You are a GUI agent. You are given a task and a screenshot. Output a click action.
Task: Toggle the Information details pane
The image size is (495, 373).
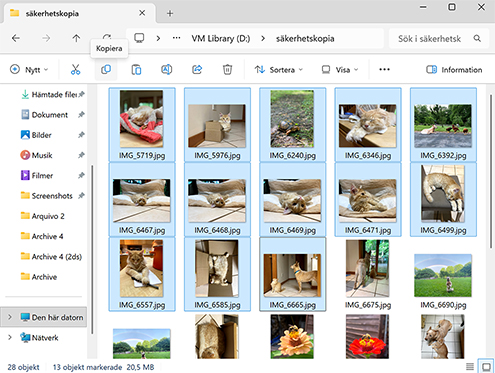click(x=454, y=70)
